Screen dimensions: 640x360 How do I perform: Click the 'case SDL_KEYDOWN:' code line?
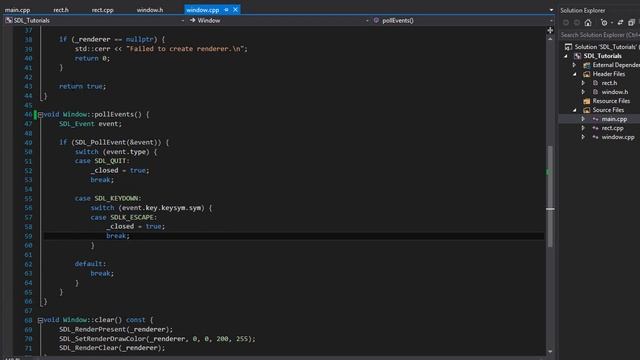coord(108,198)
